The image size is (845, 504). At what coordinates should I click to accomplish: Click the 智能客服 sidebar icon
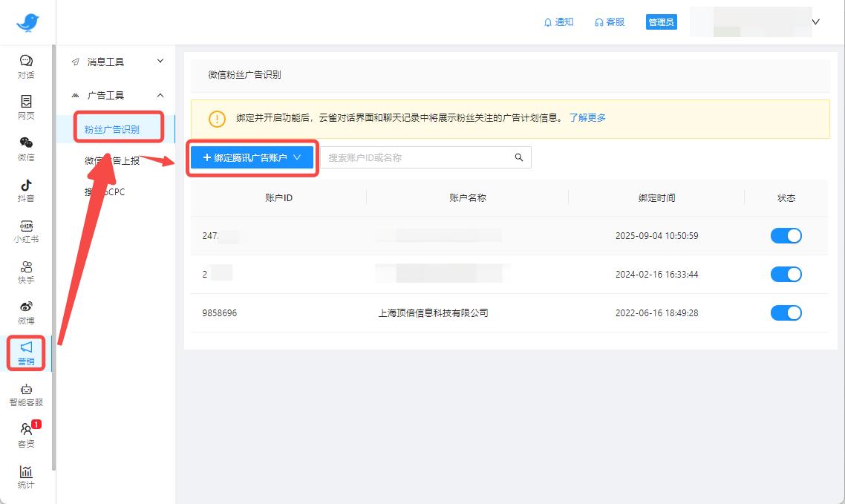click(26, 392)
